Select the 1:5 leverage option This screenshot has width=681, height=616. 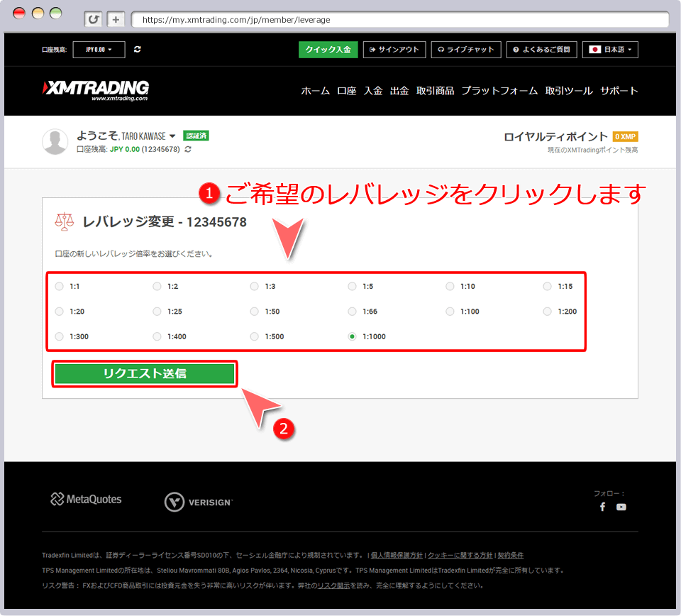coord(353,286)
